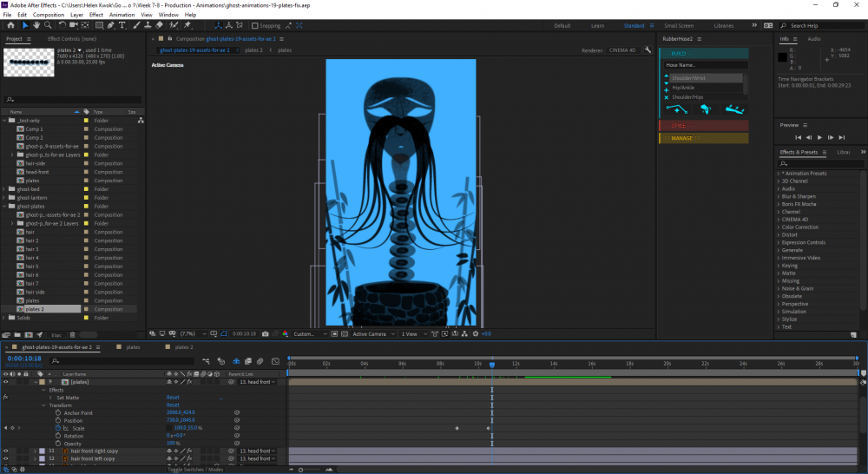Collapse the ghost-plates folder
This screenshot has width=868, height=474.
(4, 207)
